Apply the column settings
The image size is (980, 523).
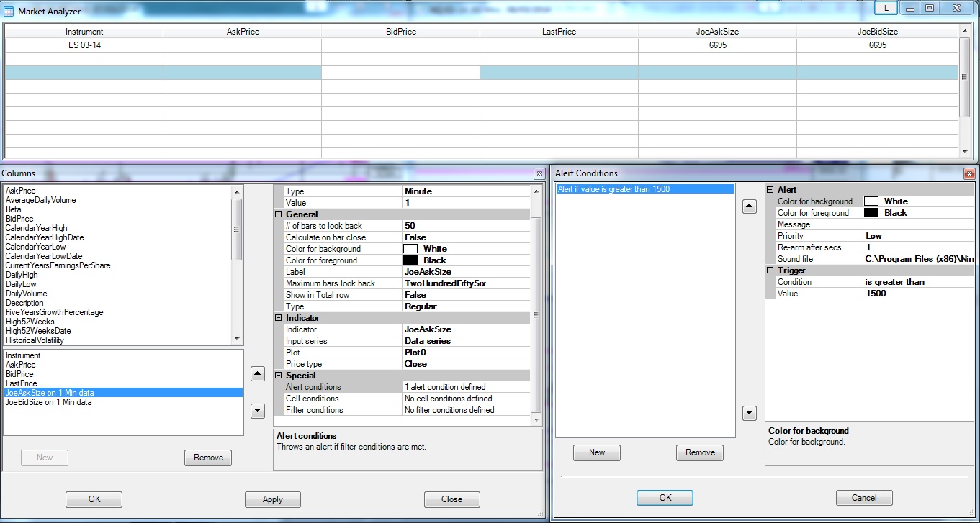273,499
